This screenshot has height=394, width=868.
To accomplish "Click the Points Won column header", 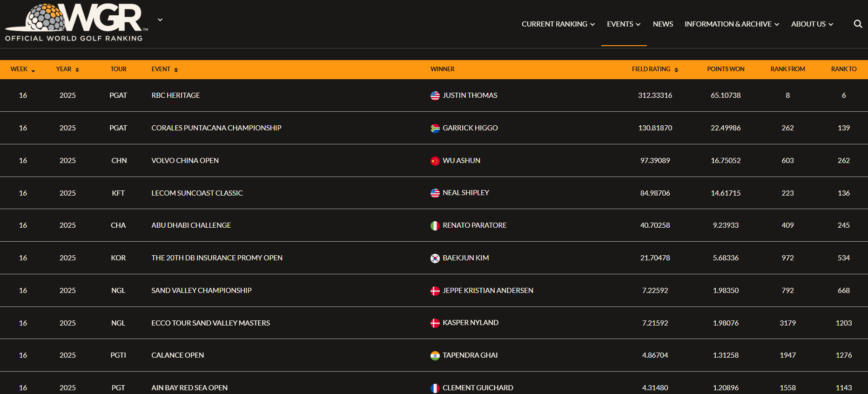I will click(x=726, y=69).
